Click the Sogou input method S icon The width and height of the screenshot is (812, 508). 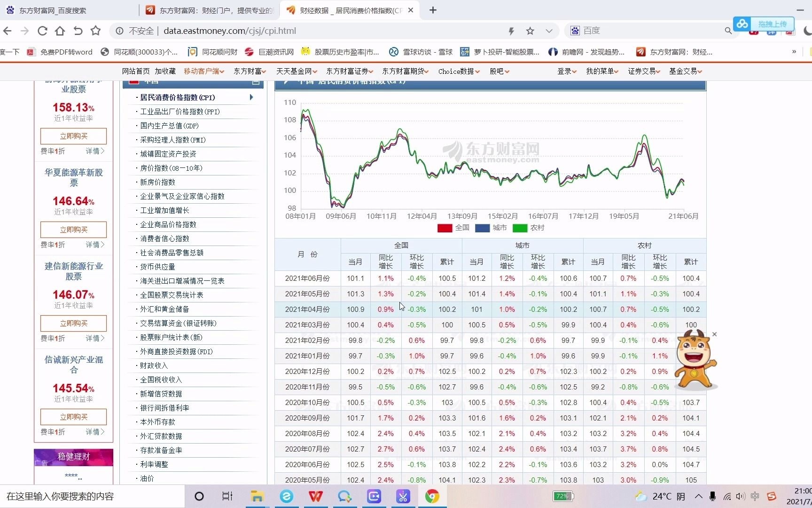point(771,496)
